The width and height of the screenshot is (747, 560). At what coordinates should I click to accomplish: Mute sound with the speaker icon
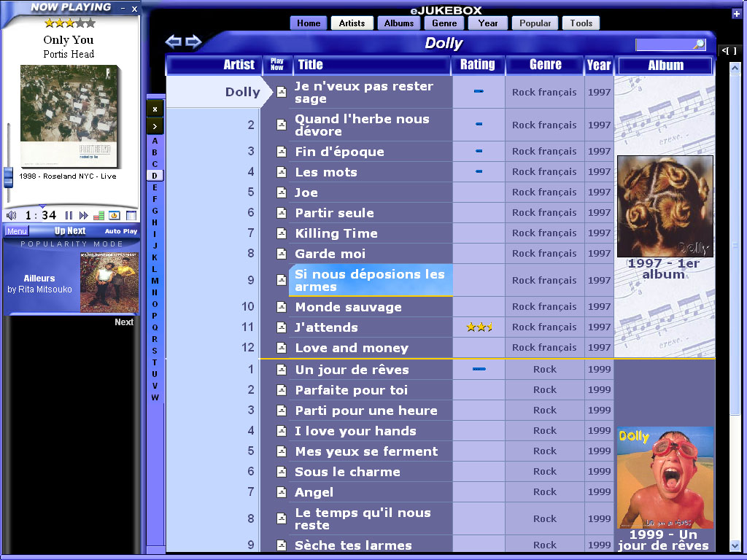click(x=12, y=216)
